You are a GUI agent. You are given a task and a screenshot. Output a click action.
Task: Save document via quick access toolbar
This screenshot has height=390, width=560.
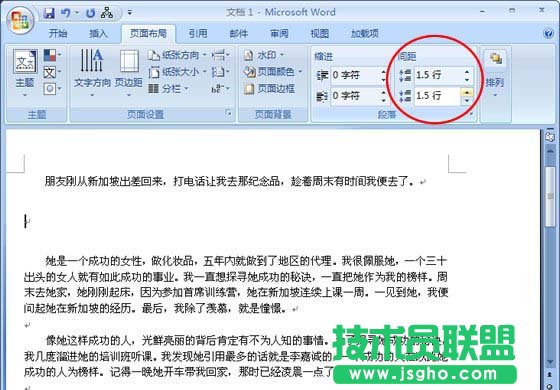[49, 13]
